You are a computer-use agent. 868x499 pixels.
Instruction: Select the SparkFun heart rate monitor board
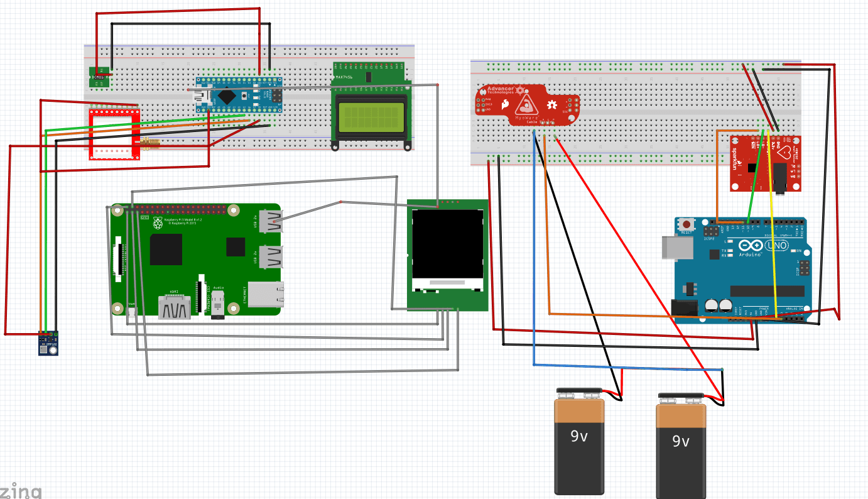pos(766,163)
